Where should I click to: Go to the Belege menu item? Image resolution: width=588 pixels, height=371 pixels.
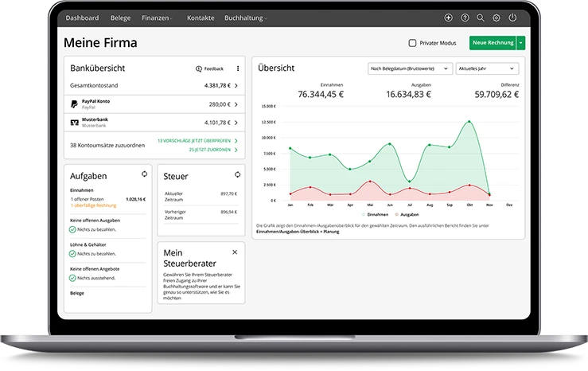(x=121, y=18)
